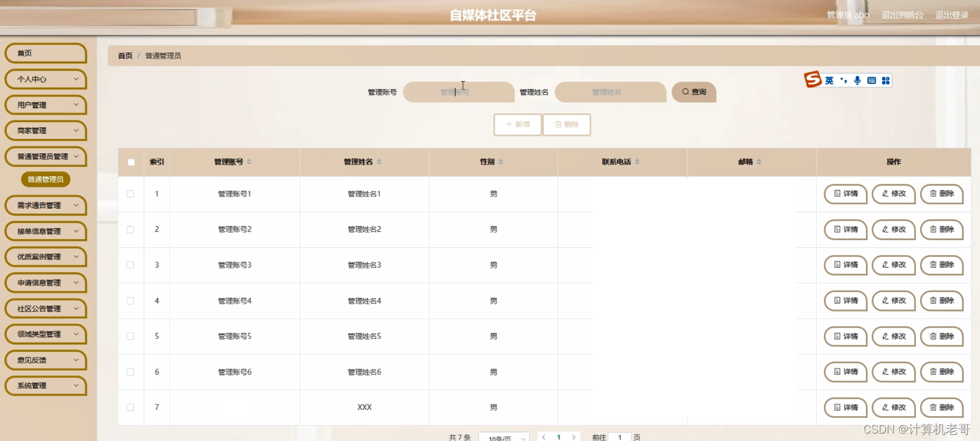Click 删除 for row 管理账号3
The height and width of the screenshot is (441, 980).
coord(942,265)
